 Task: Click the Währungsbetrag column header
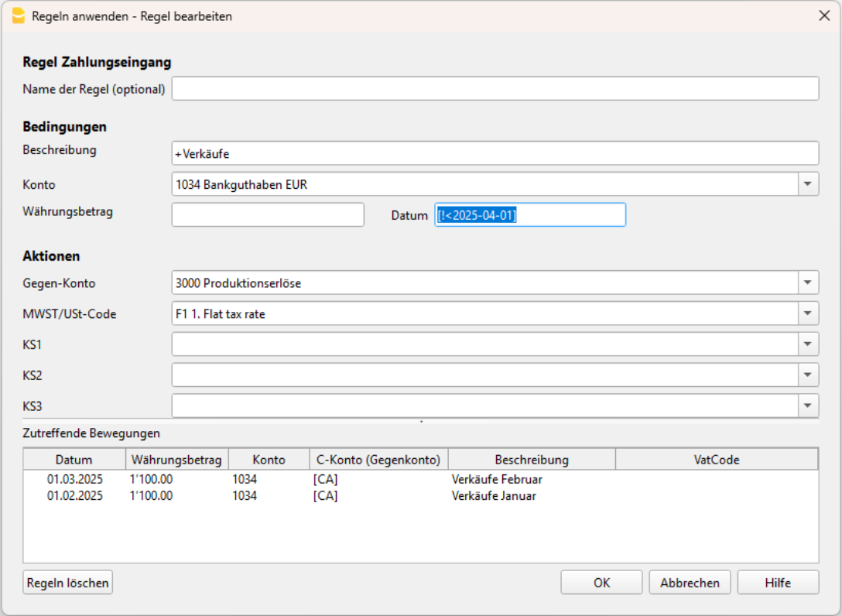click(x=176, y=460)
